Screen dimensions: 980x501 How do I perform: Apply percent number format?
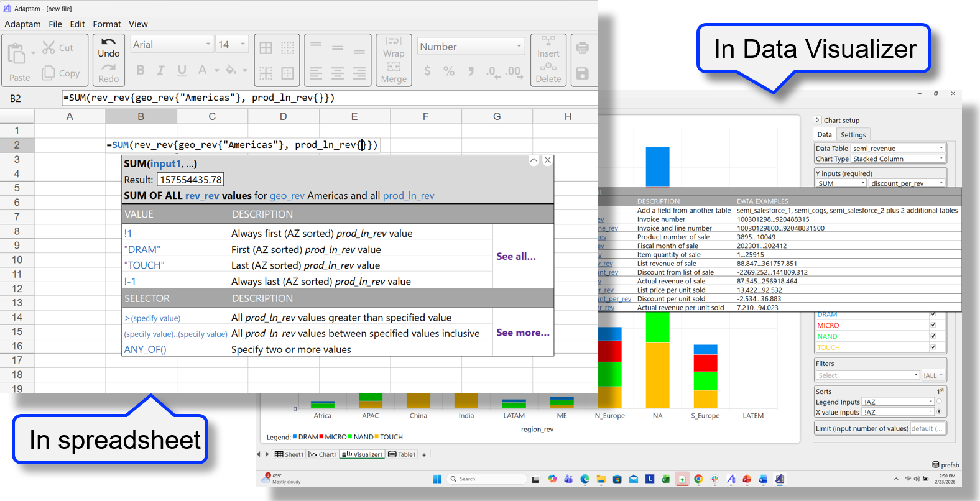pyautogui.click(x=449, y=71)
